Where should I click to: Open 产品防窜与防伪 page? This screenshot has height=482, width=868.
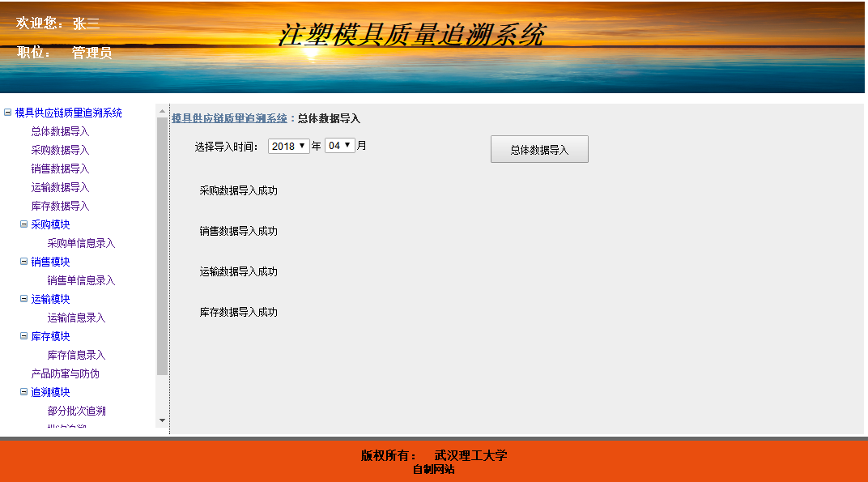pos(66,373)
